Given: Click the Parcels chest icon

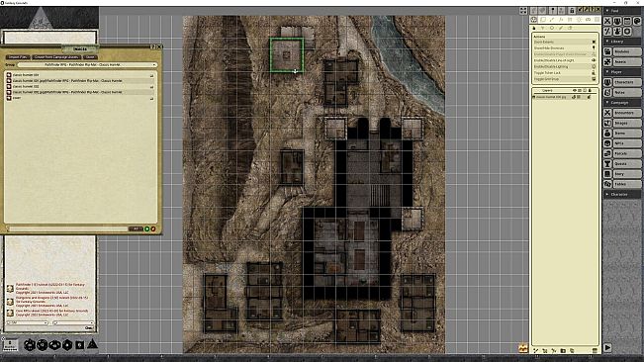Looking at the screenshot, I should coord(607,153).
